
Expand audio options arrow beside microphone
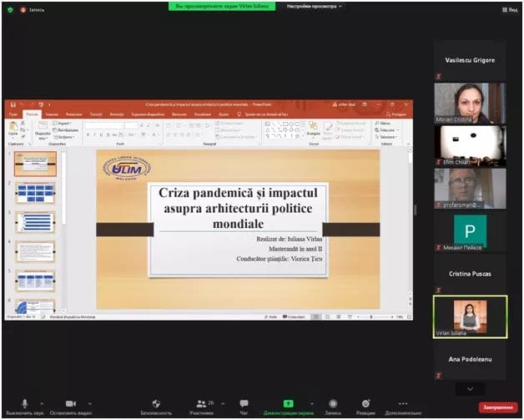pyautogui.click(x=43, y=402)
